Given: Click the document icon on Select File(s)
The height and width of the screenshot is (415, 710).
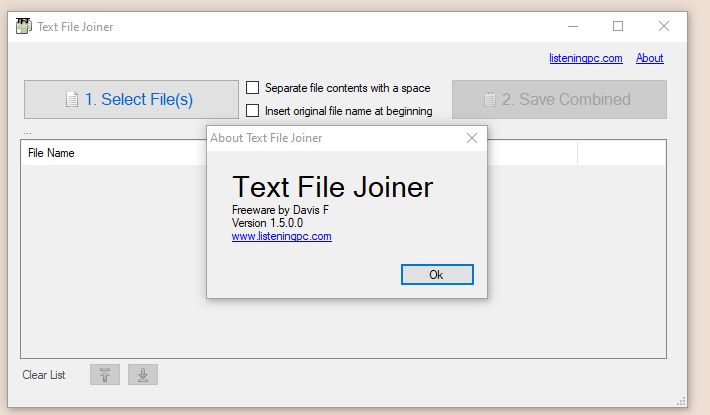Looking at the screenshot, I should 72,100.
